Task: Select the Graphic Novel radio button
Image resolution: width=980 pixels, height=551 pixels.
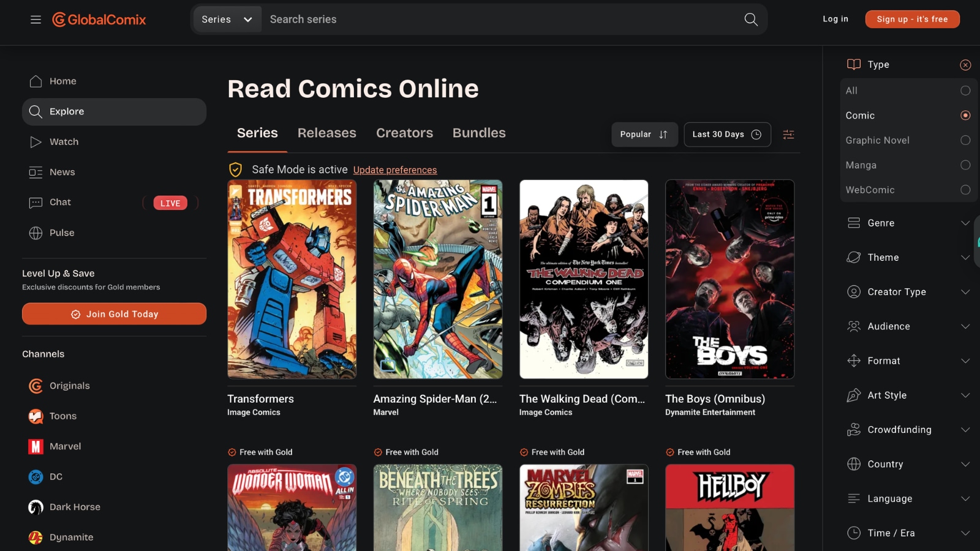Action: [965, 140]
